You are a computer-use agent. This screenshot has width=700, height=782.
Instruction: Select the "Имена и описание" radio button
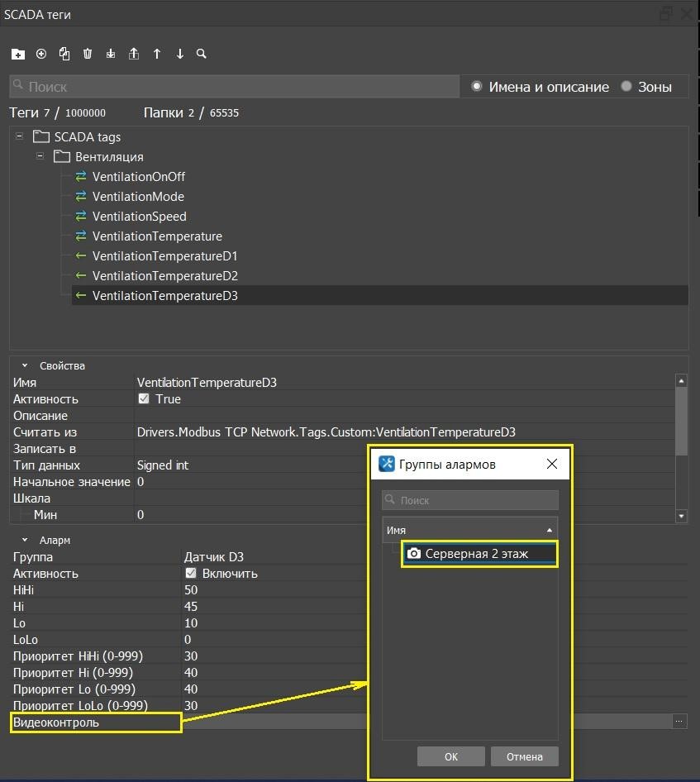(477, 86)
